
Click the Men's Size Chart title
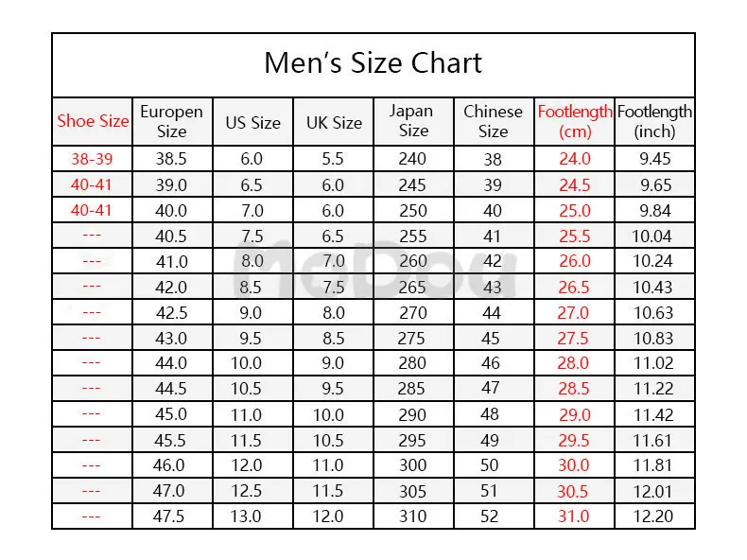pyautogui.click(x=373, y=63)
